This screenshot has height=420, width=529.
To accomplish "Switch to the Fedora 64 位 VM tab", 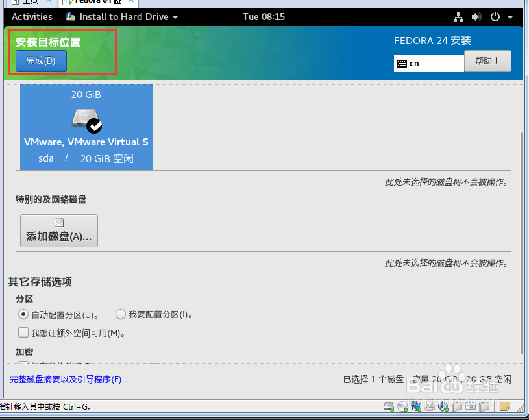I will pos(98,2).
